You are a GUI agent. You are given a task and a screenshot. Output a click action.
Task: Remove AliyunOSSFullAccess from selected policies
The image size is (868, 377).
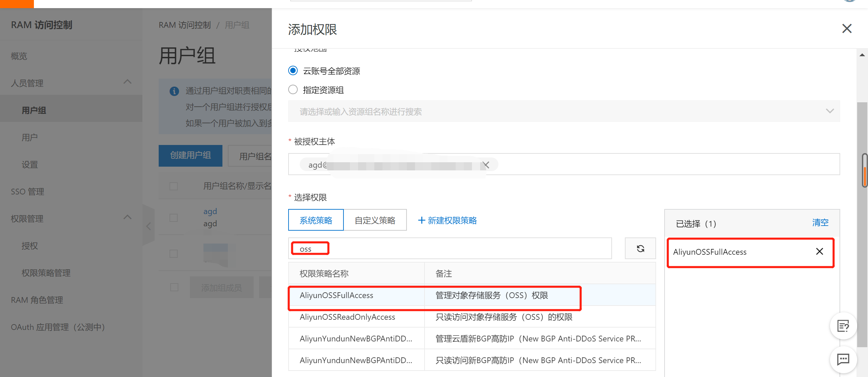pos(820,251)
